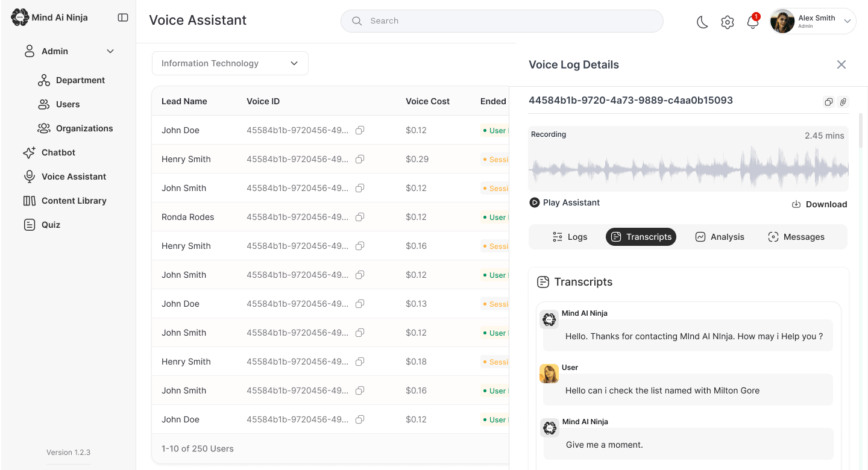Copy Voice ID in Ronda Rodes row
868x470 pixels.
360,217
